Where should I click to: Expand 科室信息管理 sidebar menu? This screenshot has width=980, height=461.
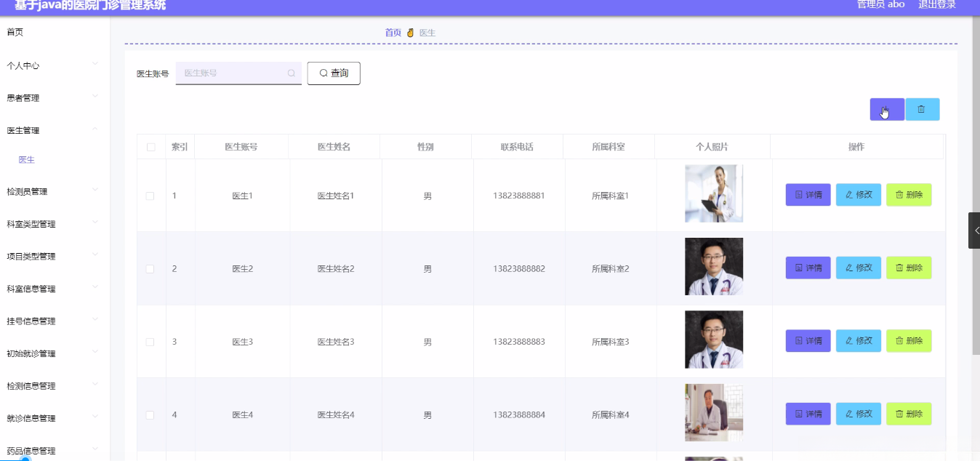point(55,289)
